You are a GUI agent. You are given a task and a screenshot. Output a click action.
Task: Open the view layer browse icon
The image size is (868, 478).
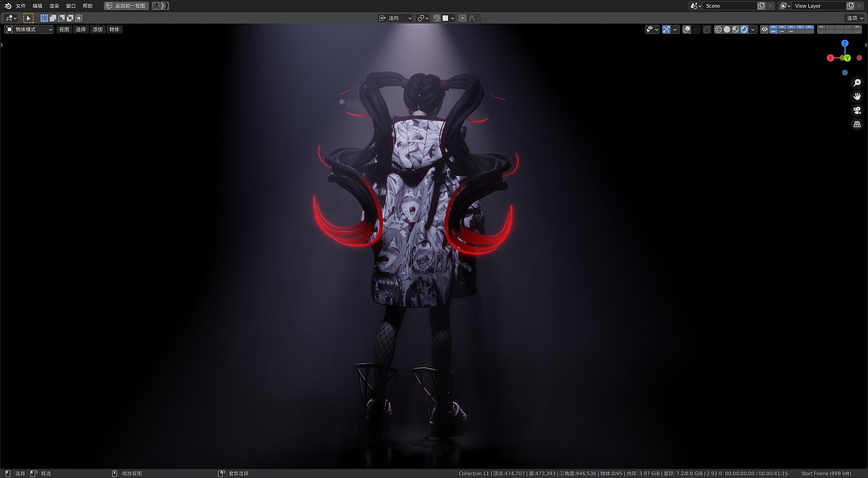[785, 5]
